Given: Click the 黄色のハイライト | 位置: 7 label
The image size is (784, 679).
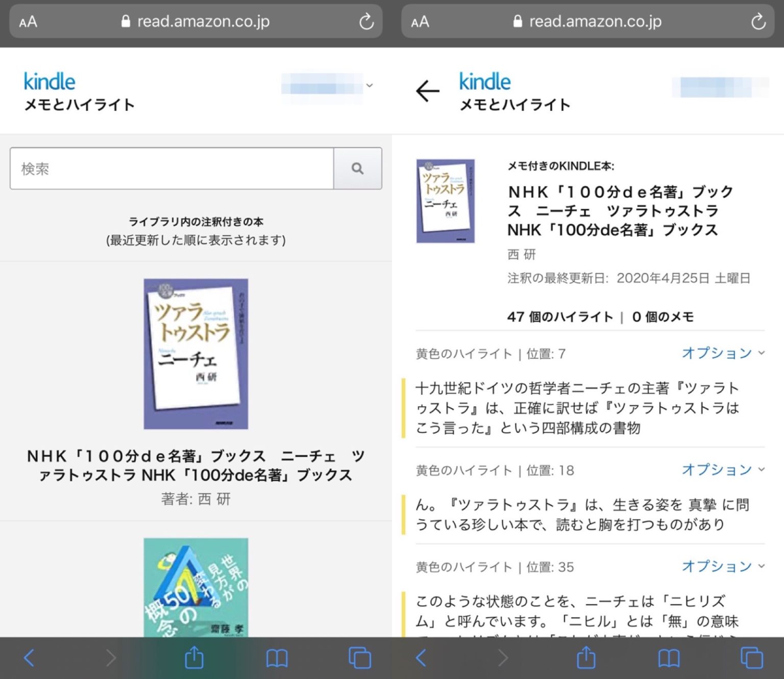Looking at the screenshot, I should [x=491, y=354].
